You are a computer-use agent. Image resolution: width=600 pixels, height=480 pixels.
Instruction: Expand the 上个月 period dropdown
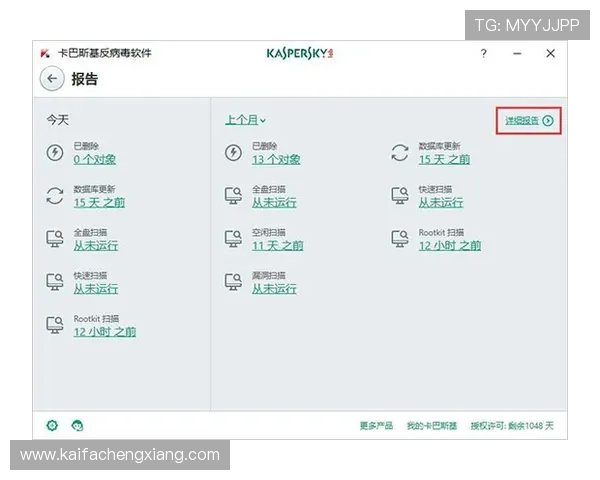(245, 120)
